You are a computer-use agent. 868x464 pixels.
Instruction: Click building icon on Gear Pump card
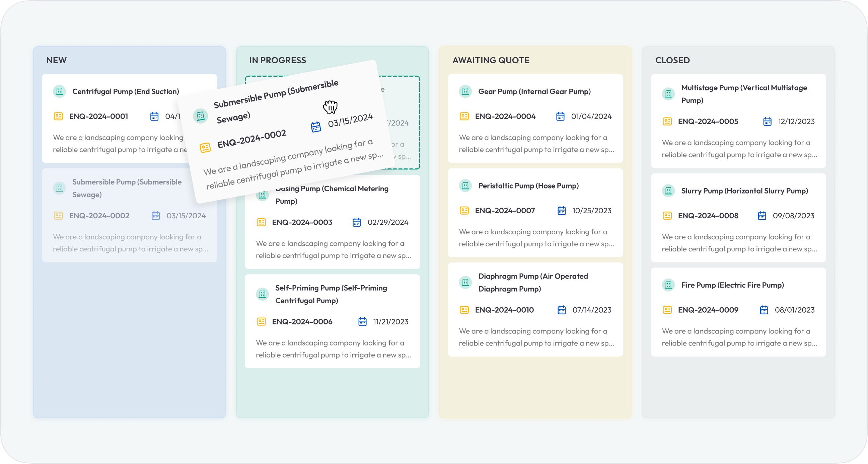pyautogui.click(x=465, y=91)
